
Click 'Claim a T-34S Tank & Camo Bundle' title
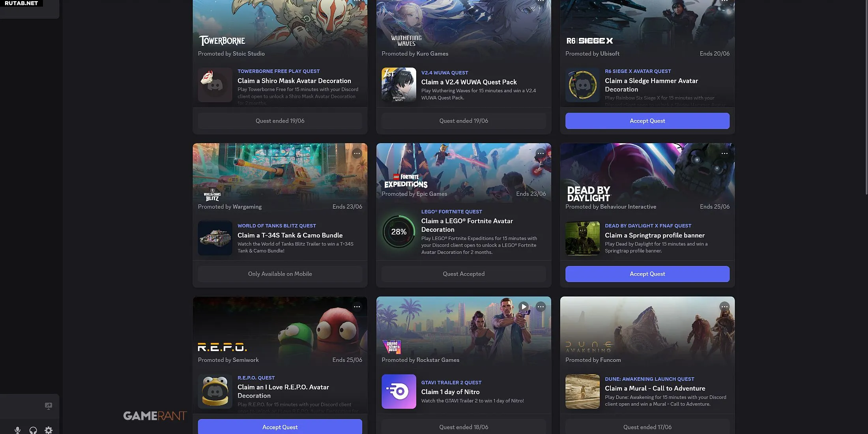pos(290,235)
